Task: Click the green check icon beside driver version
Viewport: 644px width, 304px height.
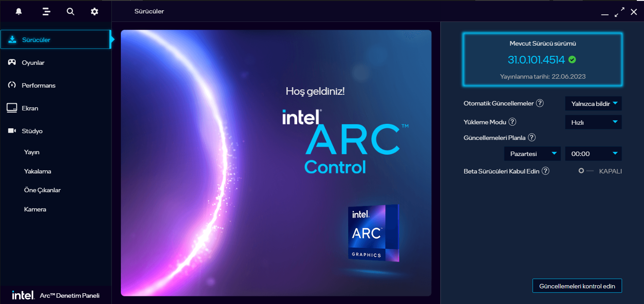Action: coord(572,59)
